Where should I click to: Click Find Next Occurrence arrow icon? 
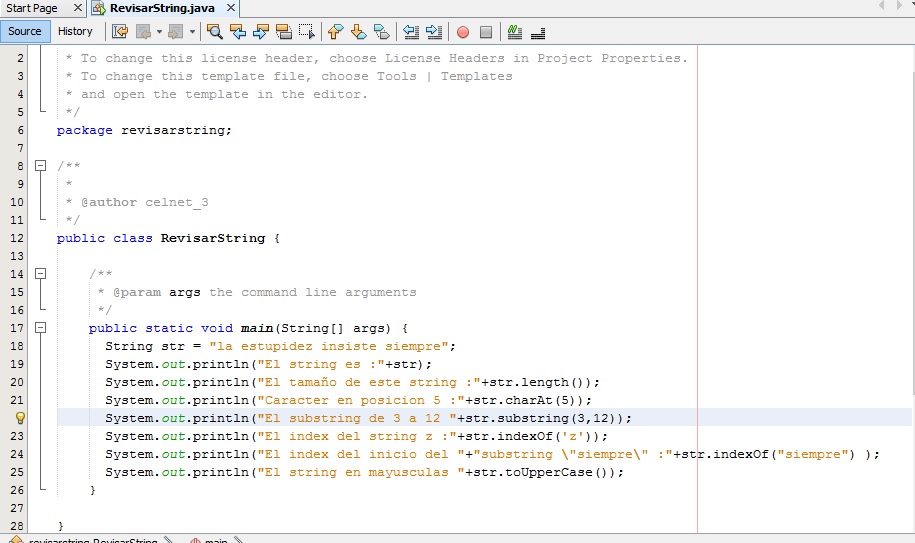click(261, 32)
